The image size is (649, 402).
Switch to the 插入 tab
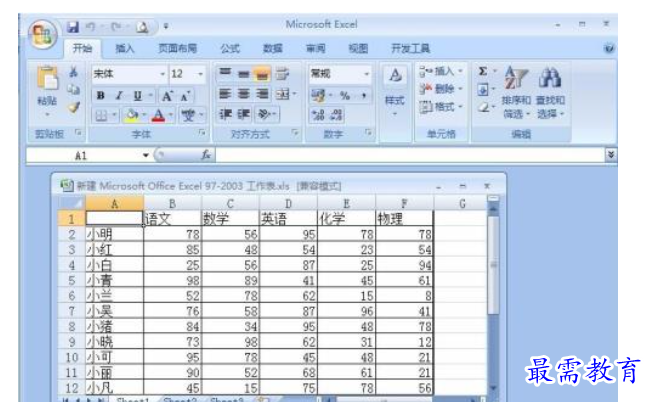[x=125, y=48]
